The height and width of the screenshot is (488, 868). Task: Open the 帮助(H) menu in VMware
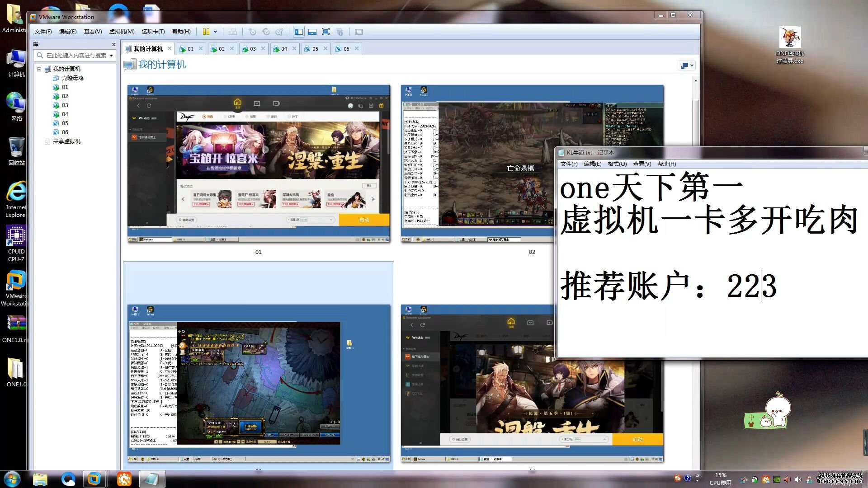click(181, 32)
